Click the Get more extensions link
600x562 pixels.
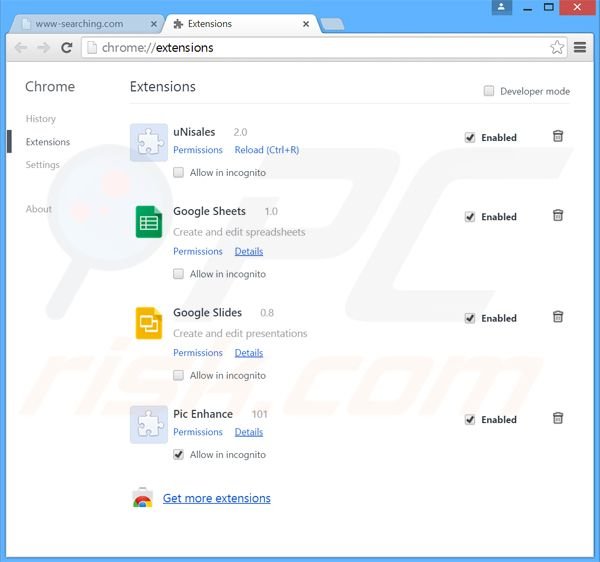pos(216,498)
